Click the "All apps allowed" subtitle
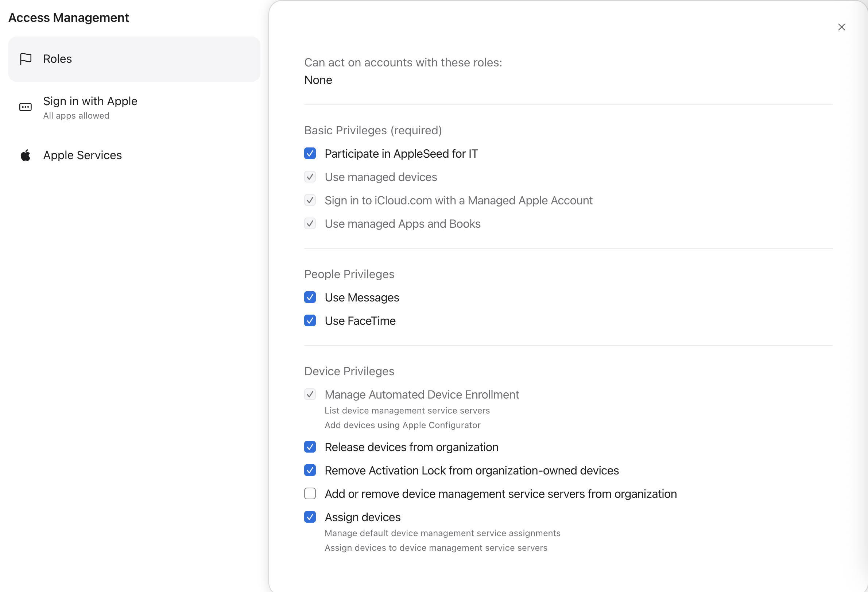868x592 pixels. pos(76,116)
